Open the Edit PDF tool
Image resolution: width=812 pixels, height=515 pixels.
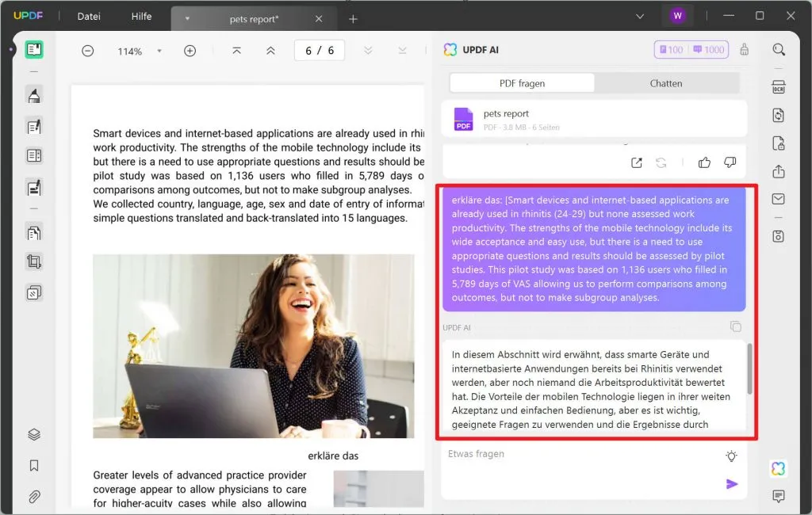[x=34, y=127]
